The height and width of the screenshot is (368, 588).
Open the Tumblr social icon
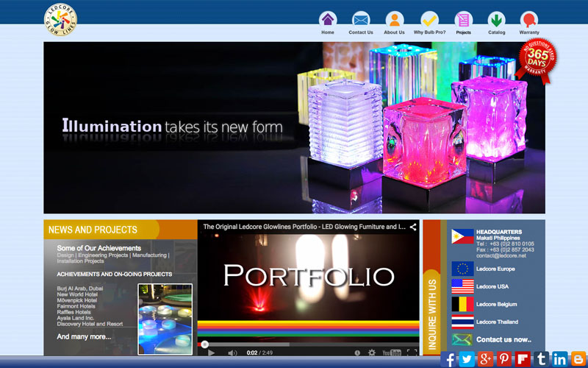(x=541, y=359)
